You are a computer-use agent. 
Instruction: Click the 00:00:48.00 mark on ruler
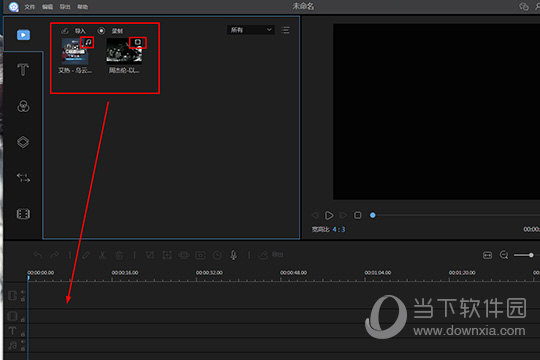coord(293,273)
